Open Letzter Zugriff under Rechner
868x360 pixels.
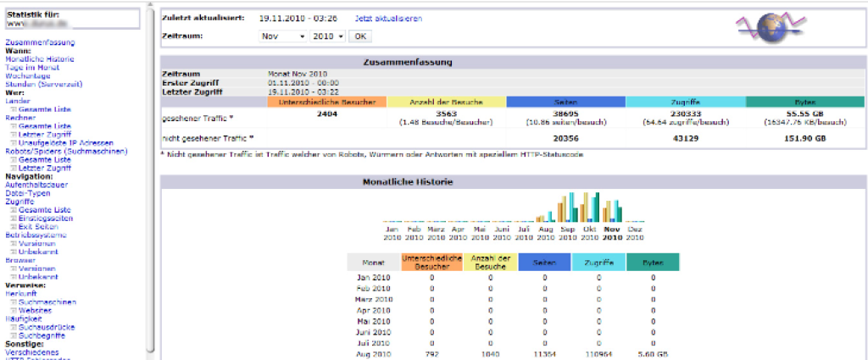44,135
